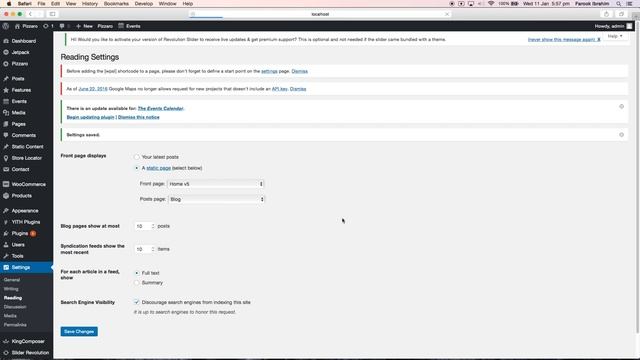The height and width of the screenshot is (360, 640).
Task: Open the Howdy, admin account menu
Action: pyautogui.click(x=613, y=26)
